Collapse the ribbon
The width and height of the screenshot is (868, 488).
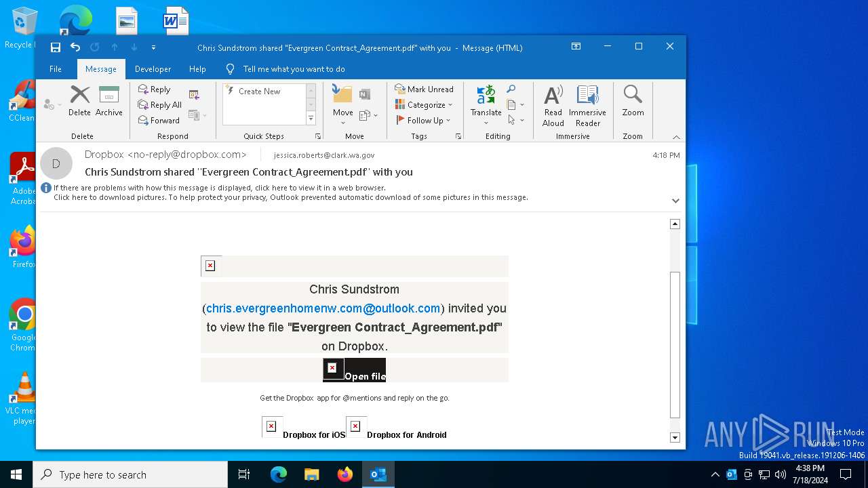point(675,137)
